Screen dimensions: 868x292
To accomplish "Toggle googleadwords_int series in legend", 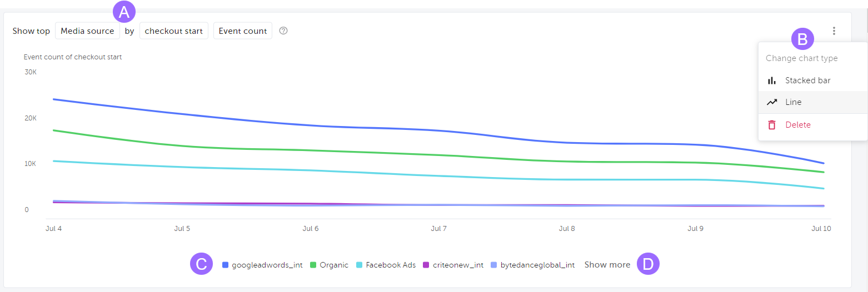I will click(267, 265).
